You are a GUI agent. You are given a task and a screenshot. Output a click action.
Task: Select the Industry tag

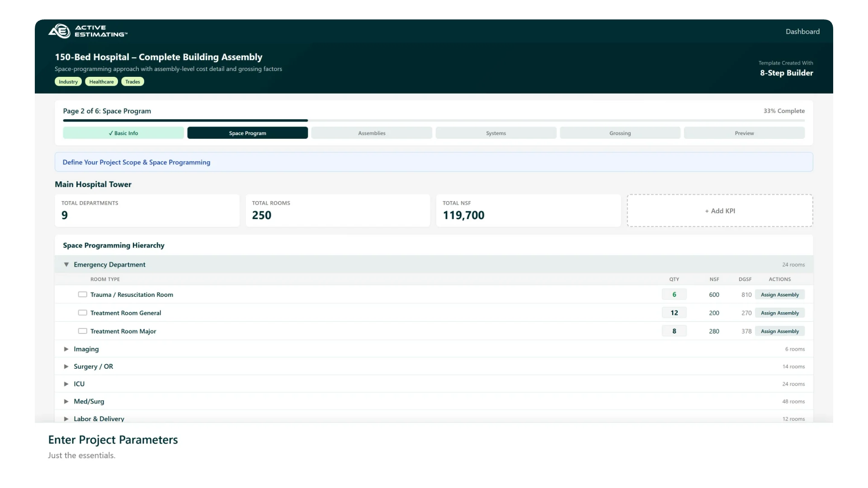(x=68, y=82)
